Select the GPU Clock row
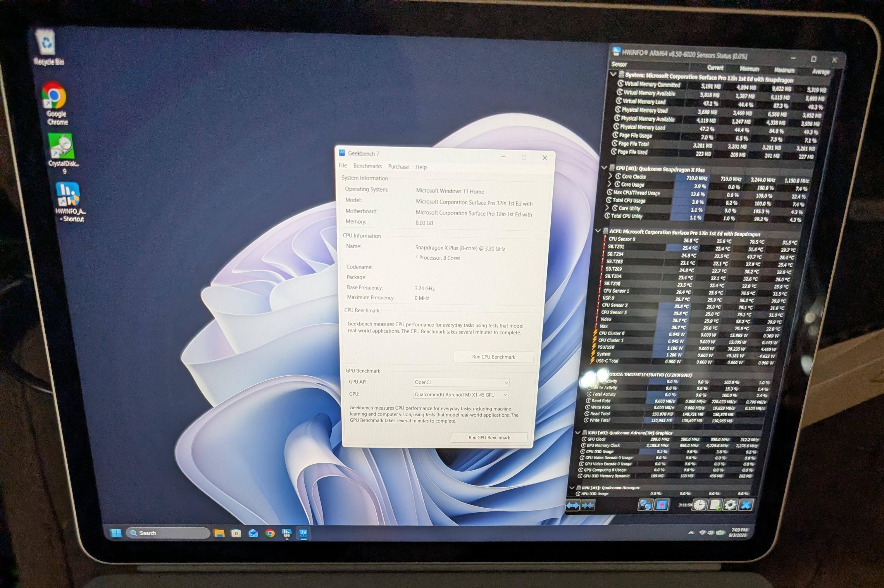Image resolution: width=884 pixels, height=588 pixels. pos(670,439)
